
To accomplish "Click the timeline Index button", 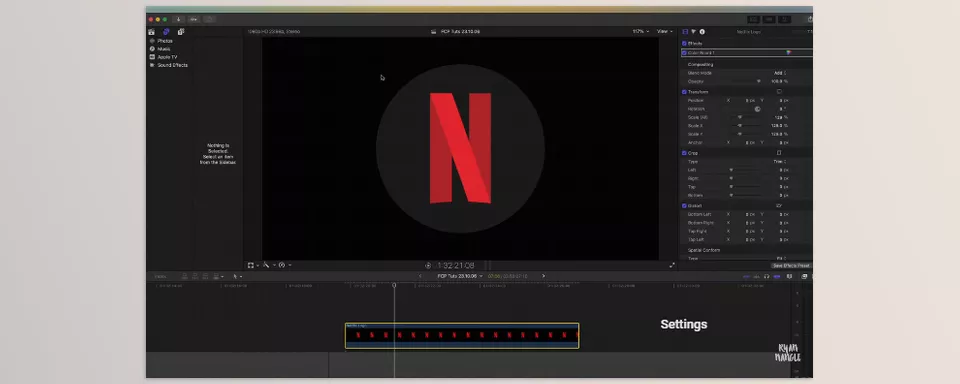I will [x=160, y=276].
